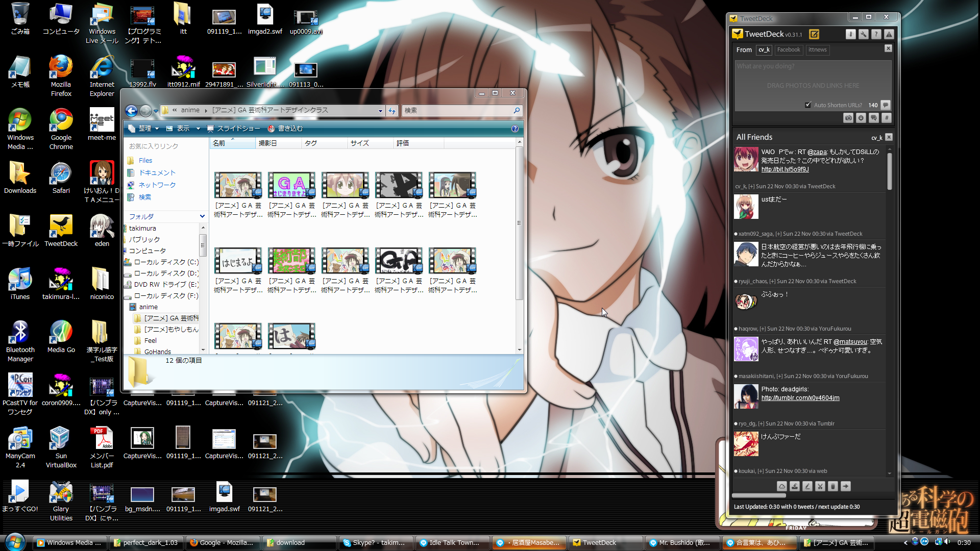The image size is (980, 551).
Task: Click スライドショー in Explorer toolbar
Action: [234, 129]
